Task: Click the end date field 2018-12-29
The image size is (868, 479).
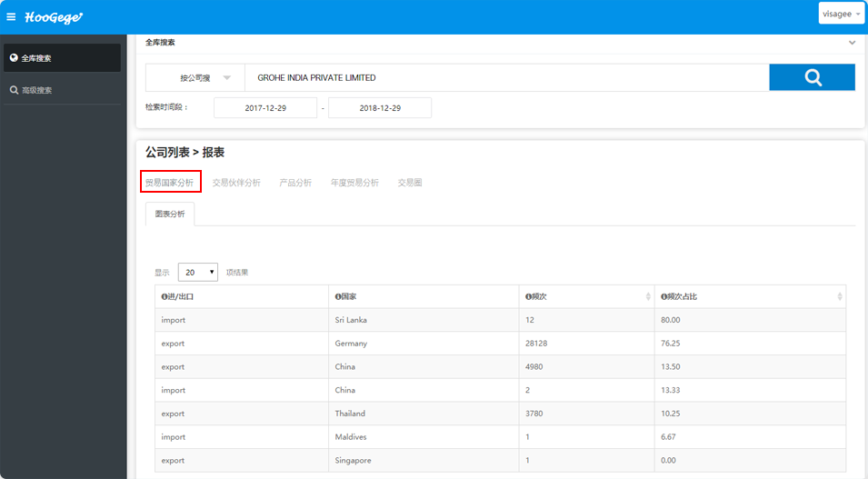Action: pyautogui.click(x=380, y=108)
